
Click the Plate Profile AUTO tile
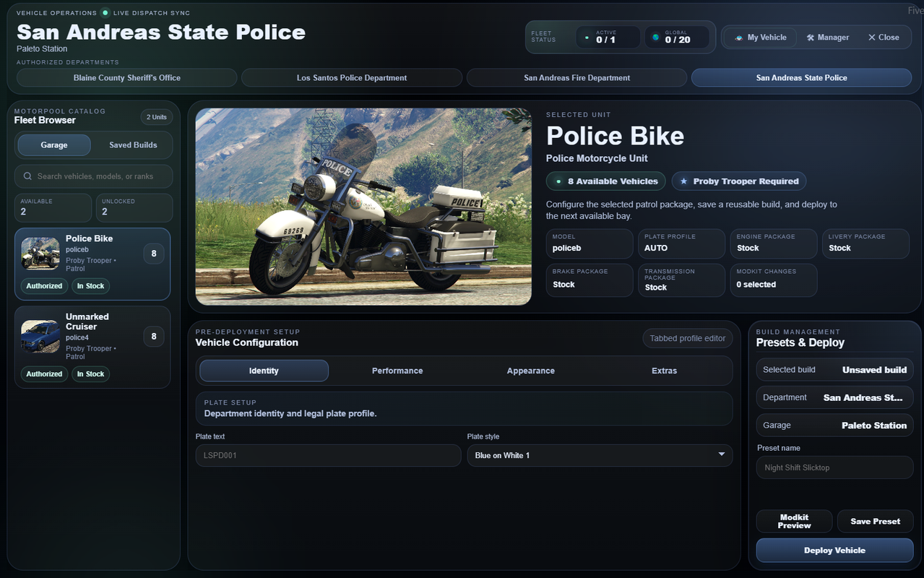(x=681, y=243)
